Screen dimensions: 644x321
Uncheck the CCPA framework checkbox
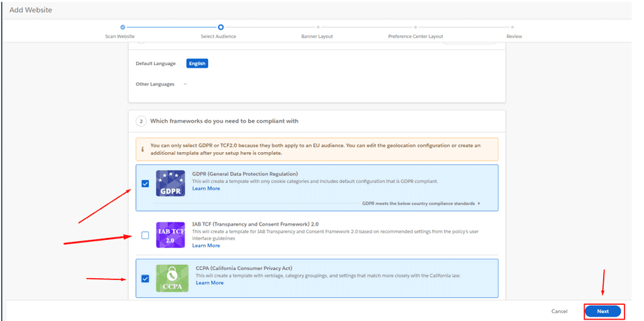[x=145, y=278]
